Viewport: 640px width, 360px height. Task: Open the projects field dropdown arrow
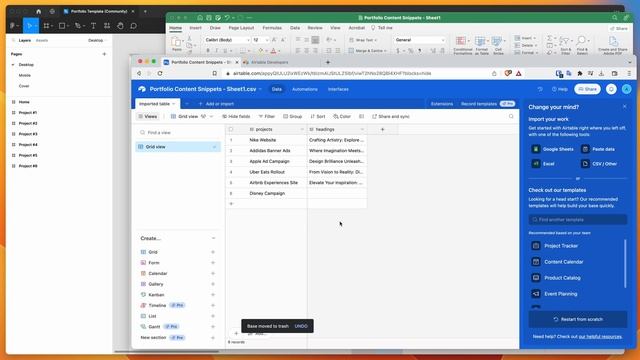pos(302,129)
